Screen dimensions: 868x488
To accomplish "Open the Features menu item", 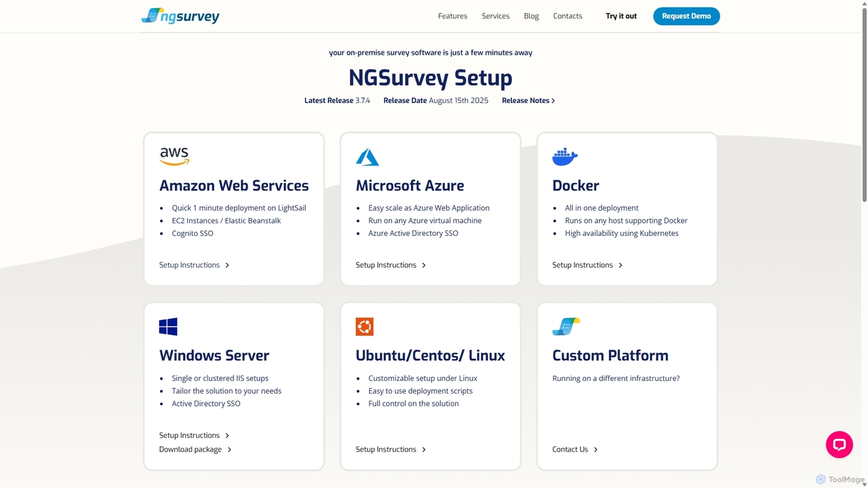I will tap(453, 16).
